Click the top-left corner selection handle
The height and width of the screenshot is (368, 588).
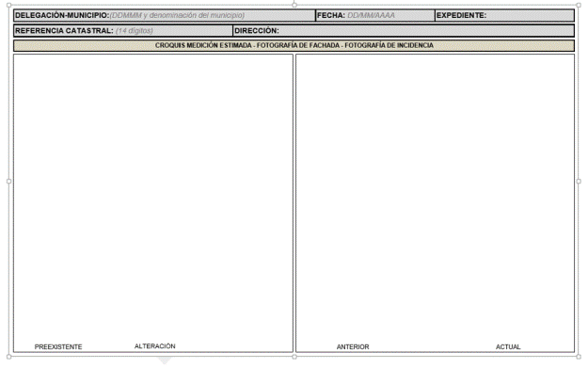(9, 5)
